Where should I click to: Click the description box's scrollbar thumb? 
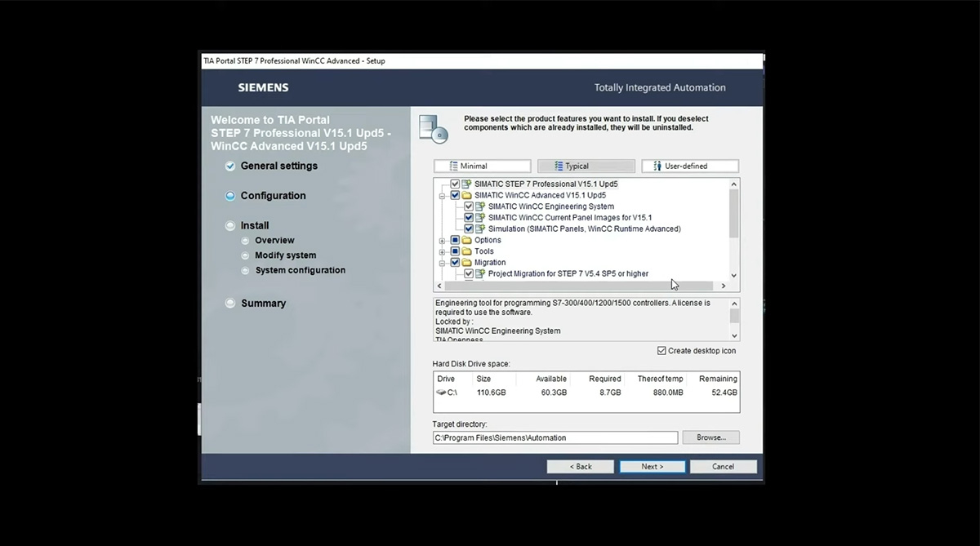click(734, 315)
